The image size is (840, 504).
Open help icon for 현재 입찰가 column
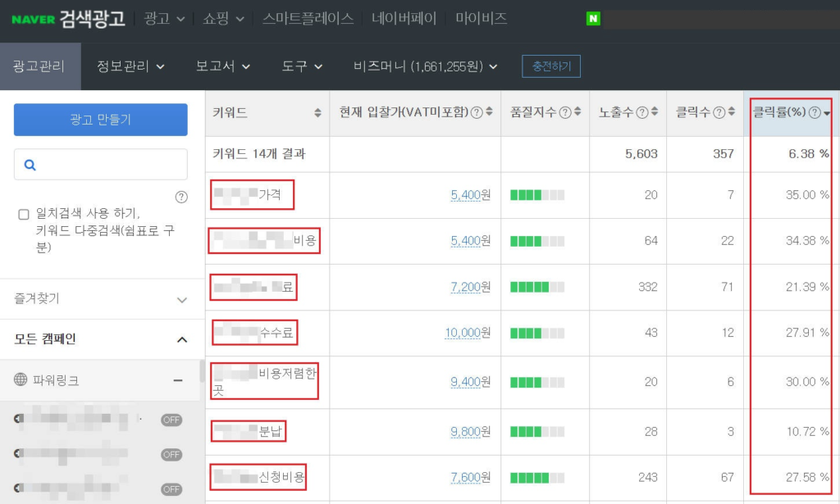point(477,112)
